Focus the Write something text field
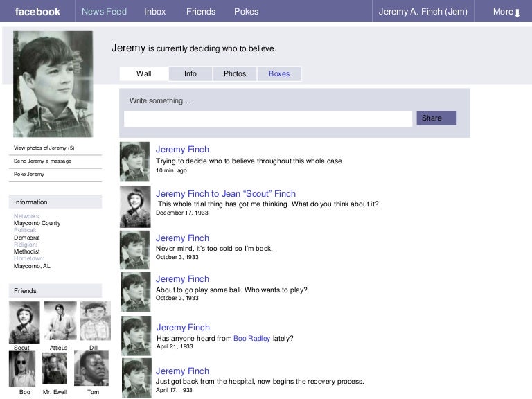The width and height of the screenshot is (532, 399). point(268,118)
